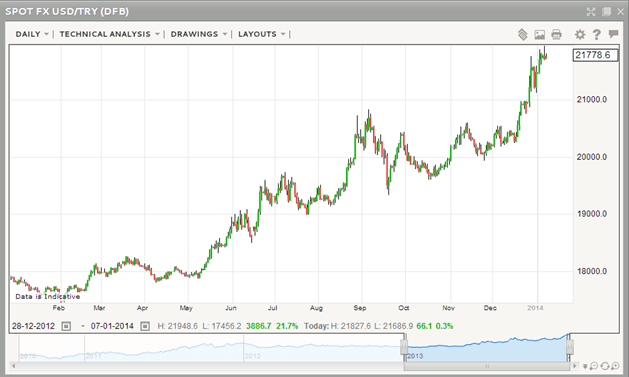Click the Today high value H: 21827.6
This screenshot has width=629, height=377.
(351, 326)
